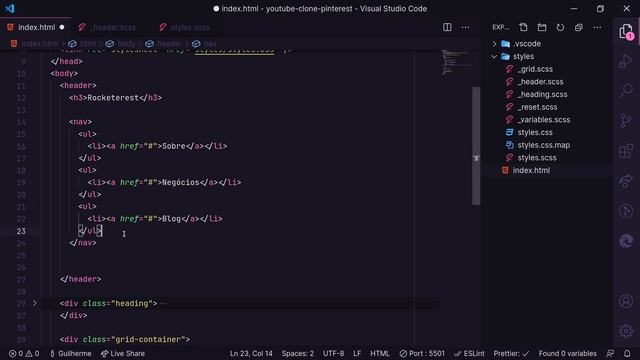
Task: Click the feedback icon in status bar
Action: coord(610,353)
